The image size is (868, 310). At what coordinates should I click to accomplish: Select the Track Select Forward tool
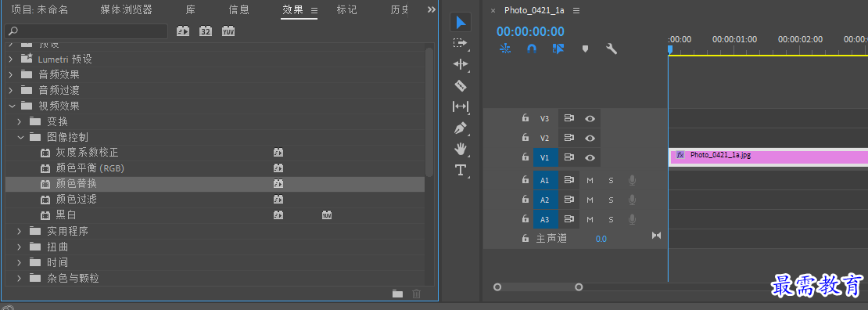(460, 43)
